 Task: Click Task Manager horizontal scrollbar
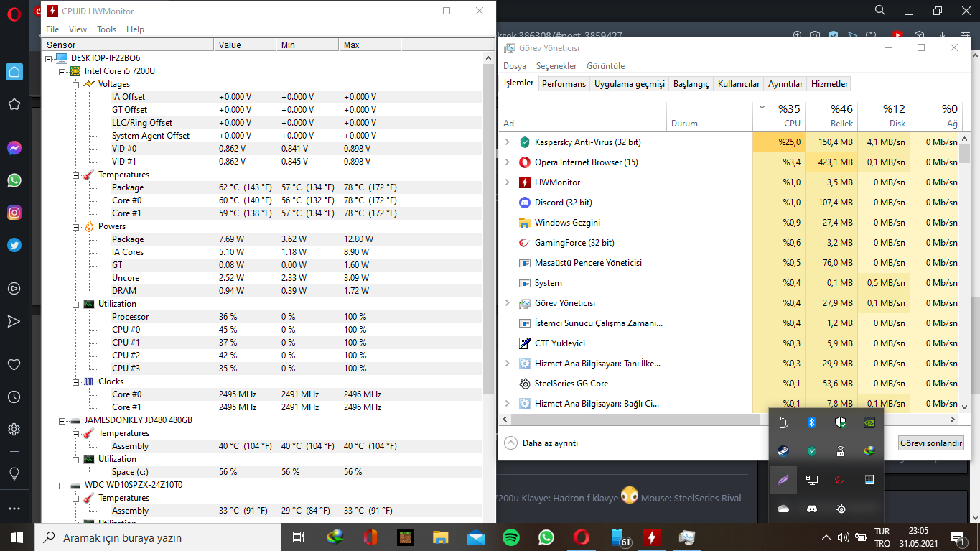(635, 419)
